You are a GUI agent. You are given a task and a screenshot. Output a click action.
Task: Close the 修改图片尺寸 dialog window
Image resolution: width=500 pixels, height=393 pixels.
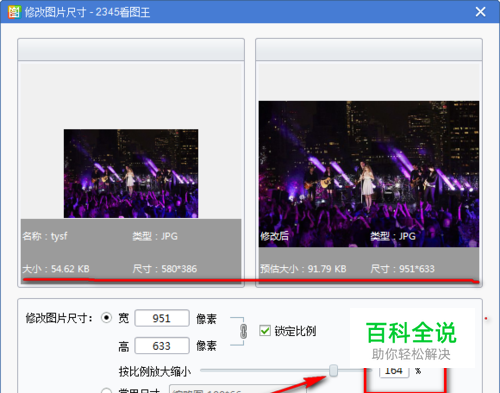(x=480, y=12)
